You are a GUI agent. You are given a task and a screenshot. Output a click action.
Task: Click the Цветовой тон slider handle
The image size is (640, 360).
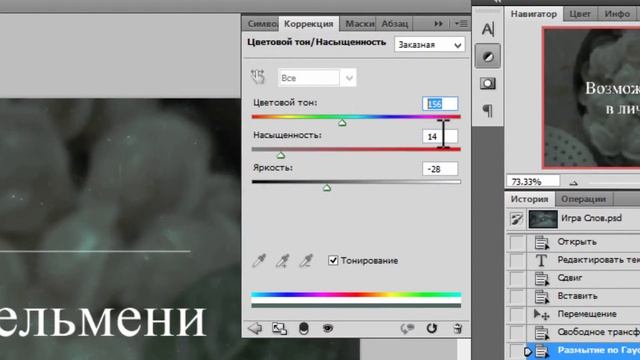click(342, 123)
